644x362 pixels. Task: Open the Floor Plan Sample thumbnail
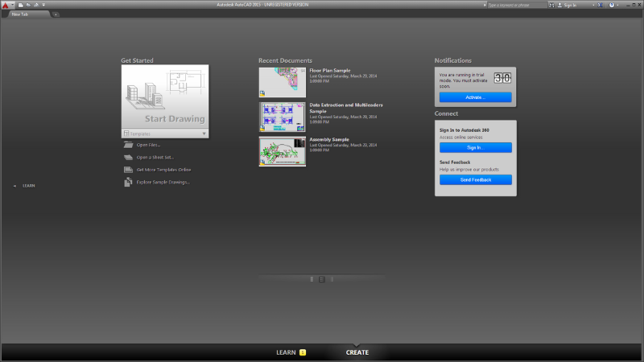[282, 82]
